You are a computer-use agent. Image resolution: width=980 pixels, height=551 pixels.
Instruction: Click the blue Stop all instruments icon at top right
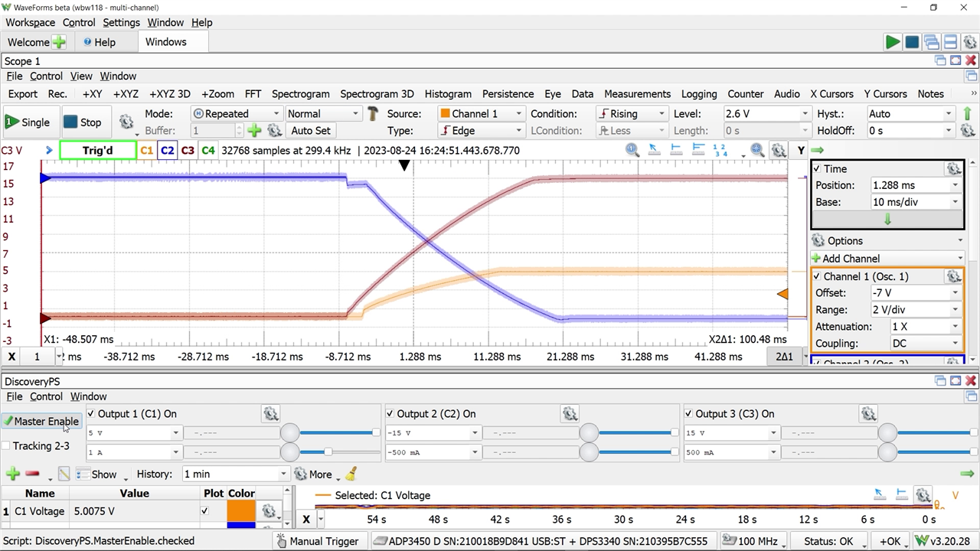(912, 42)
